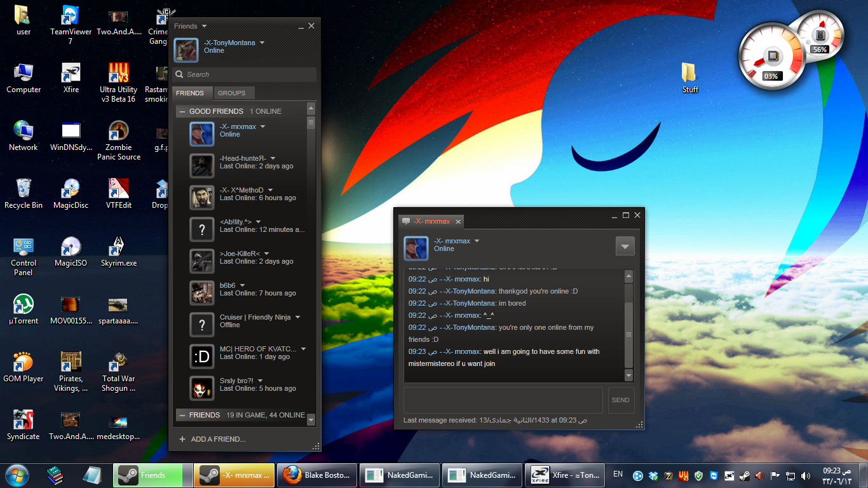Open the chat options dropdown button
The width and height of the screenshot is (868, 488).
[625, 246]
